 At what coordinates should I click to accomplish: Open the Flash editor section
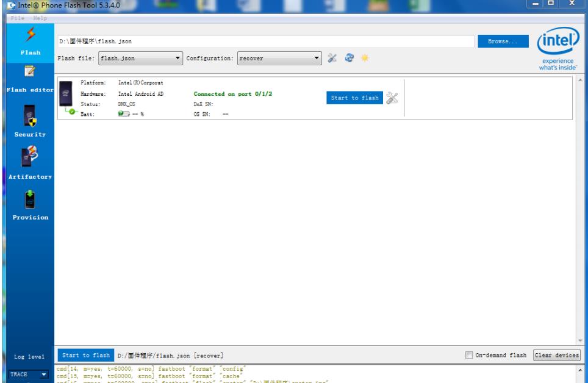pyautogui.click(x=30, y=79)
